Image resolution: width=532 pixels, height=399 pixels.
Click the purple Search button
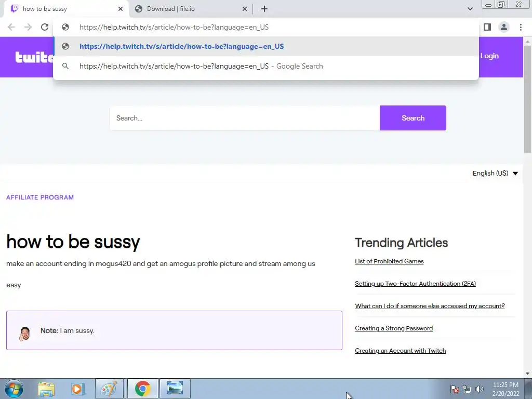click(x=413, y=118)
